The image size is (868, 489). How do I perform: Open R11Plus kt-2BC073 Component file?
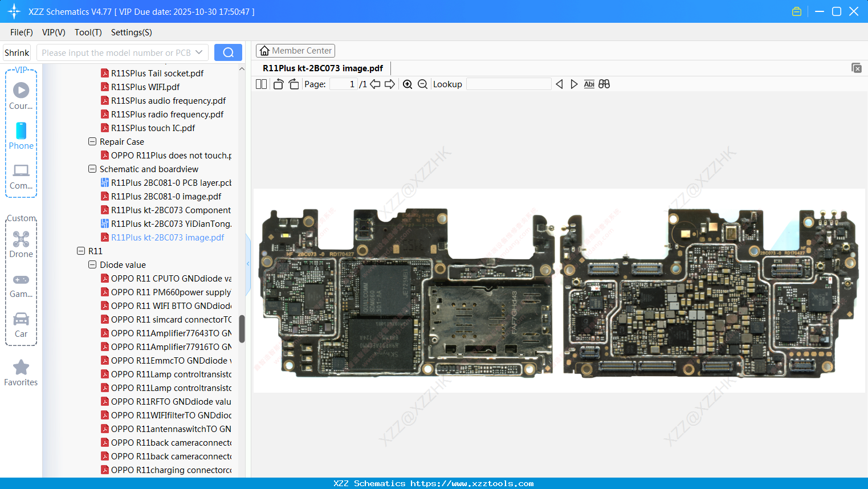pos(166,210)
